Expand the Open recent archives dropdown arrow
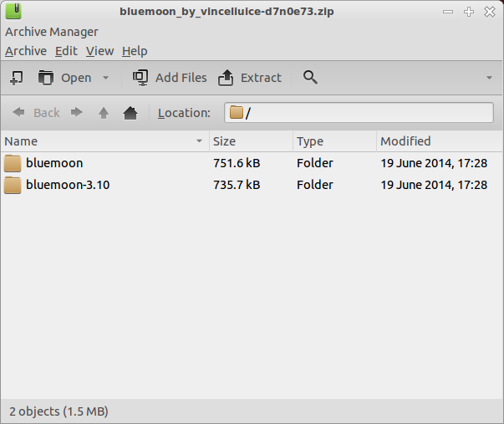The height and width of the screenshot is (424, 504). click(105, 78)
